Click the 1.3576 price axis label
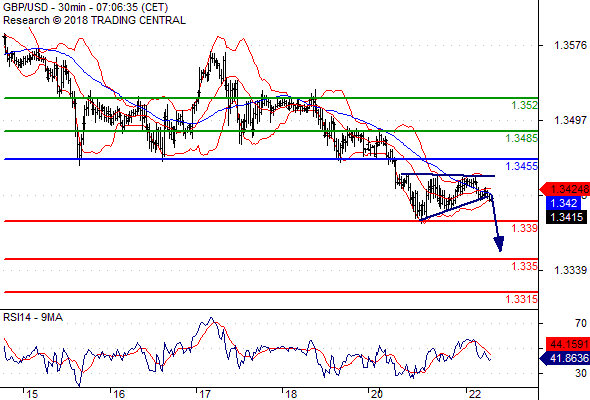Image resolution: width=590 pixels, height=400 pixels. coord(570,46)
